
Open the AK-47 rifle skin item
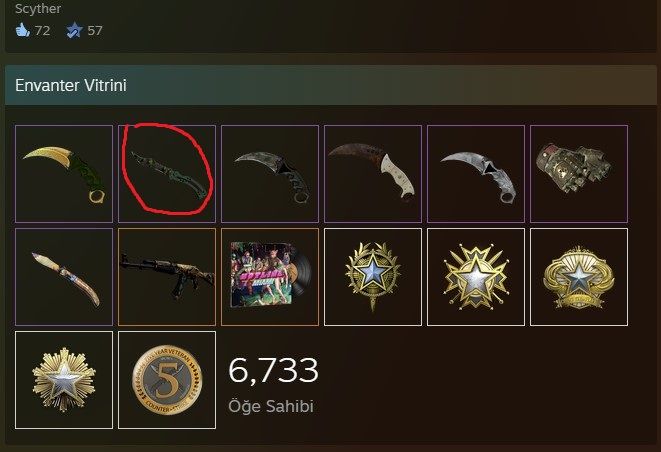point(167,277)
